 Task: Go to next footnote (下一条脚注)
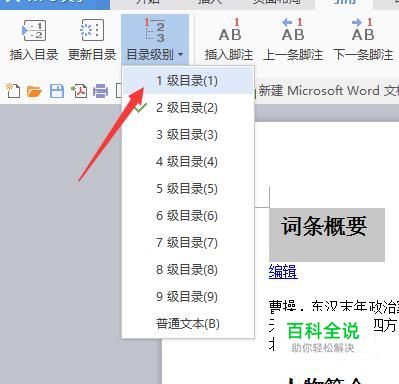(363, 30)
